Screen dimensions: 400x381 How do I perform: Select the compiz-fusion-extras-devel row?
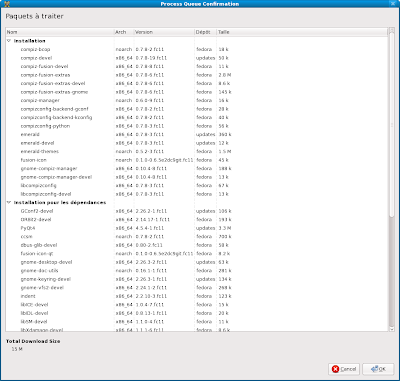[x=197, y=83]
